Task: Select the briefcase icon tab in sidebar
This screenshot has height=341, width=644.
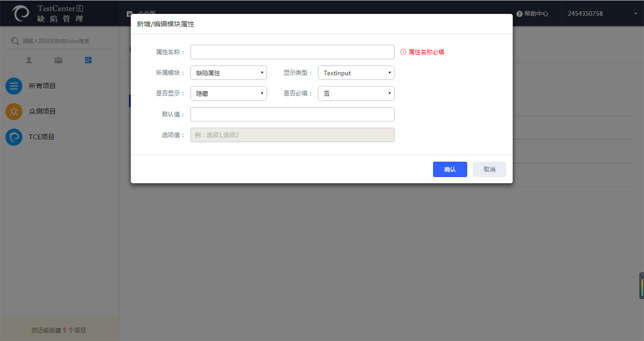Action: (x=58, y=60)
